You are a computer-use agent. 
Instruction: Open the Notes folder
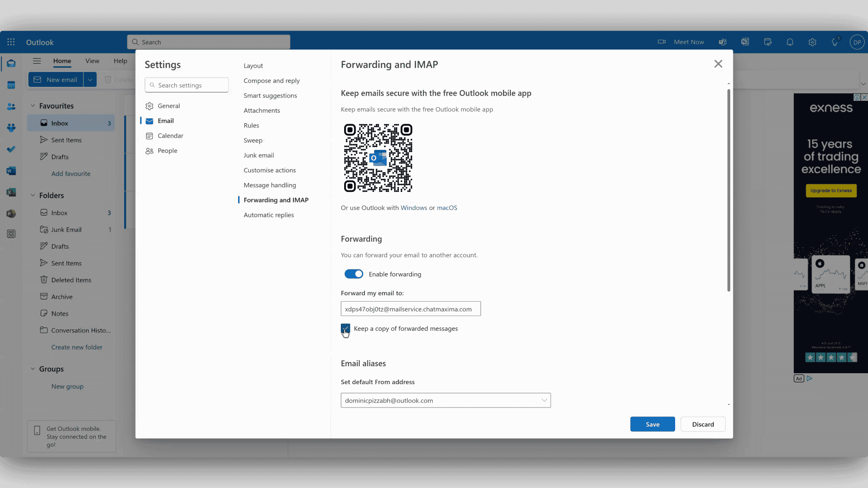[71, 313]
